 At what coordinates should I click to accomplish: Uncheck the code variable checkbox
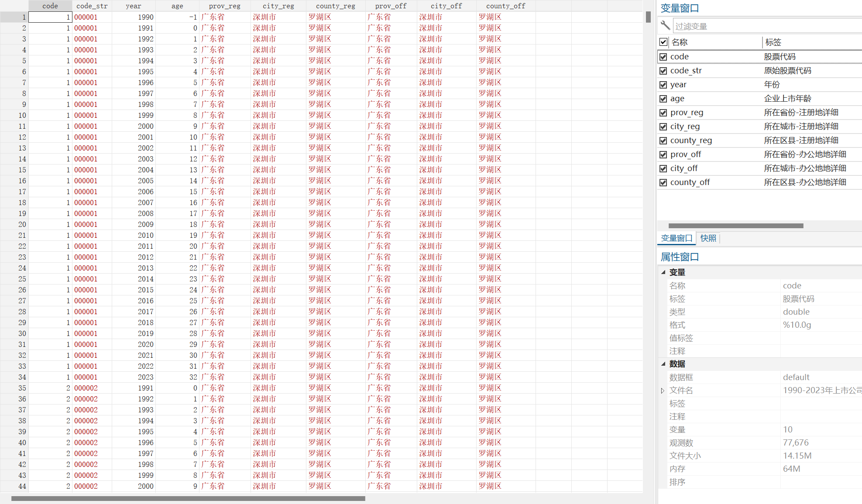663,57
